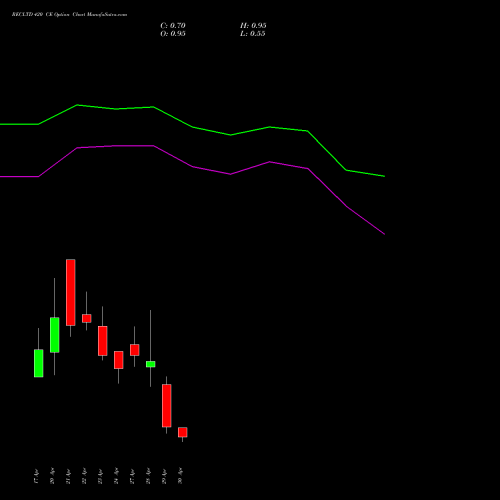Select the tall red 21 Apr candlestick
The height and width of the screenshot is (500, 500).
[70, 292]
